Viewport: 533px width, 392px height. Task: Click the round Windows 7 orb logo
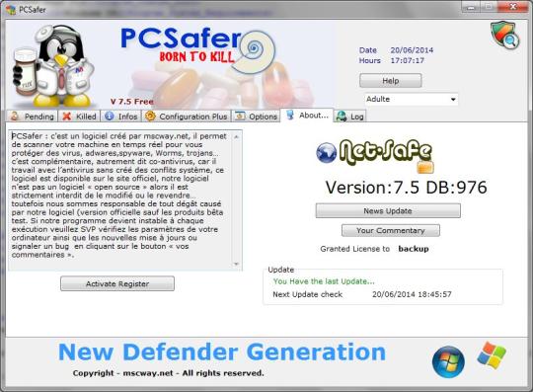448,361
